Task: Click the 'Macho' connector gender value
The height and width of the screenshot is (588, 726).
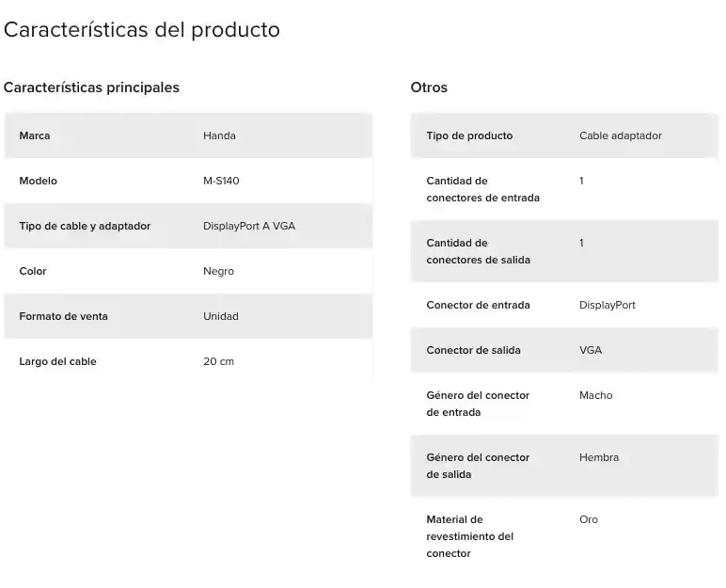Action: (595, 395)
